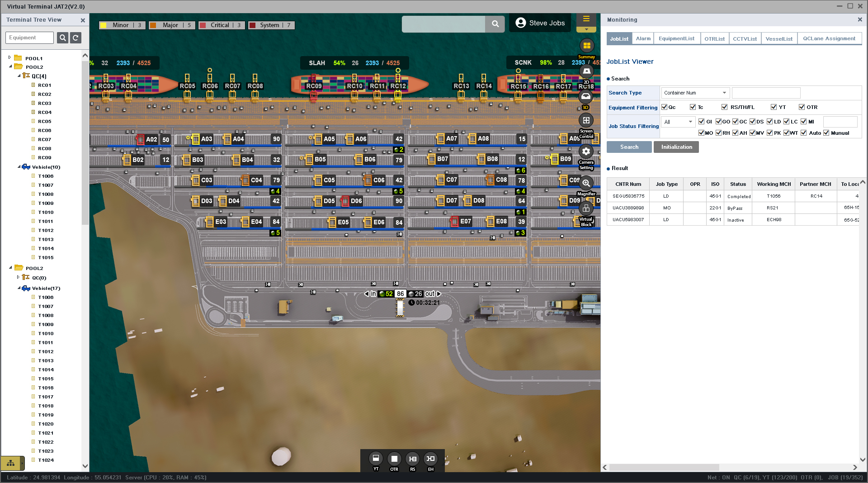Open the Virtual Block tool
This screenshot has width=868, height=483.
coord(586,208)
